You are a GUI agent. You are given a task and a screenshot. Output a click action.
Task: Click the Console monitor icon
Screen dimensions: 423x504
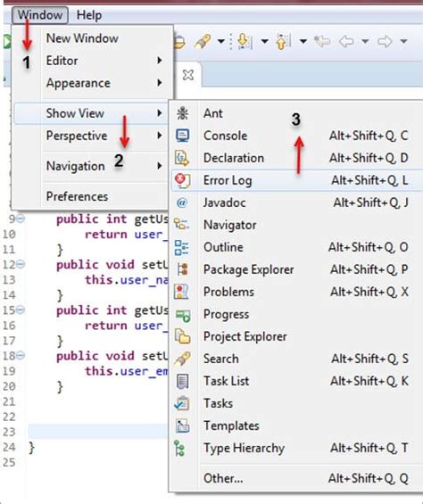(182, 136)
